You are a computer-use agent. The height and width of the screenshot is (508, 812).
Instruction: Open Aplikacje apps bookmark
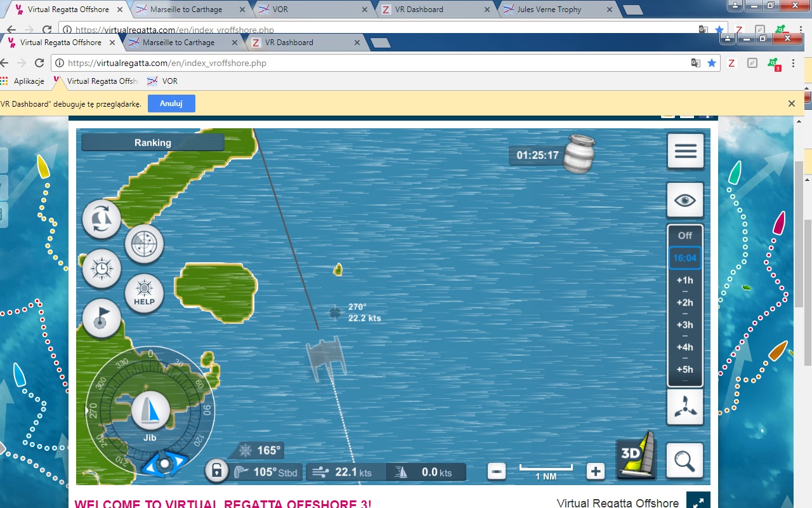pyautogui.click(x=23, y=81)
